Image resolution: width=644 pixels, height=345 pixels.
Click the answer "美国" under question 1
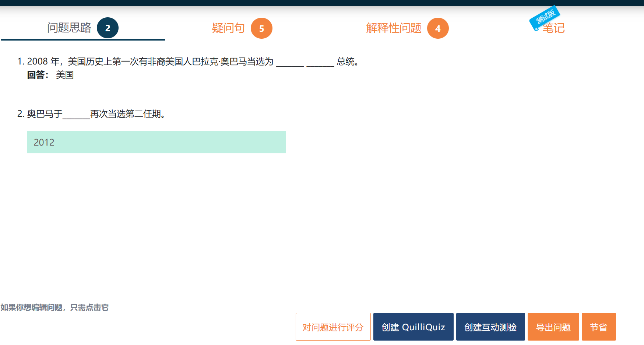64,75
